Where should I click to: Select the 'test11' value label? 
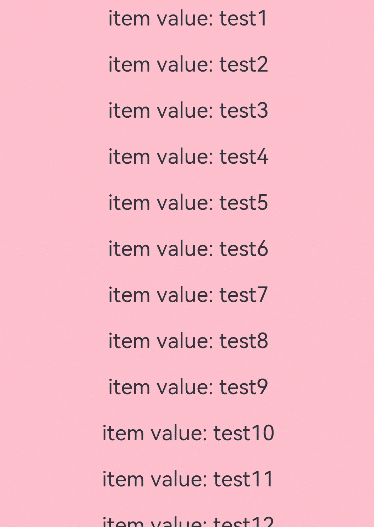[x=243, y=479]
